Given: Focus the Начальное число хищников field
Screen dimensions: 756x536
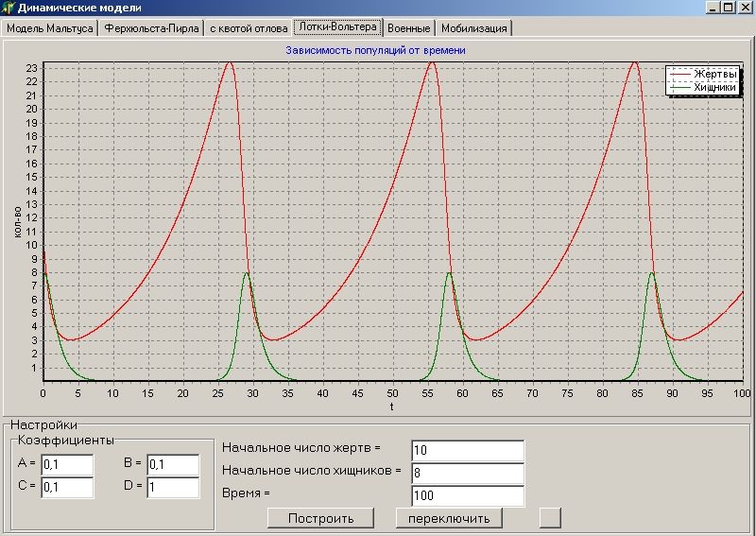Looking at the screenshot, I should [x=467, y=473].
